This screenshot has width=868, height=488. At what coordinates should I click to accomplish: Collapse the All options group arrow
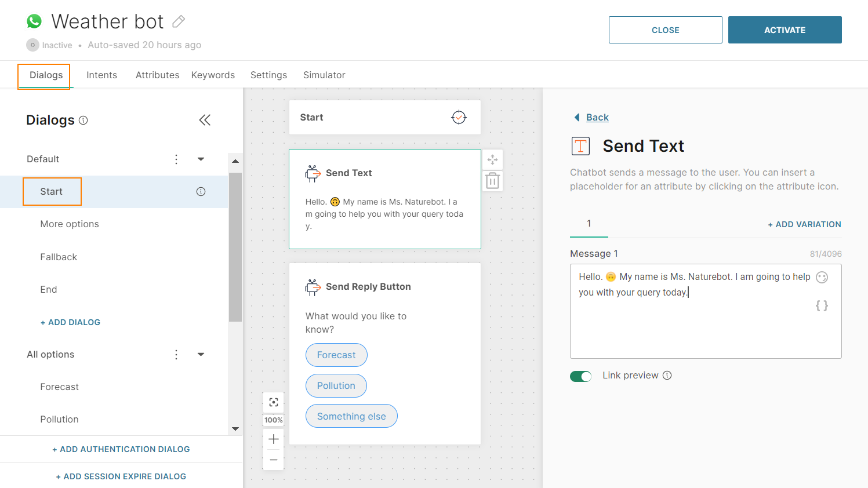pos(201,355)
